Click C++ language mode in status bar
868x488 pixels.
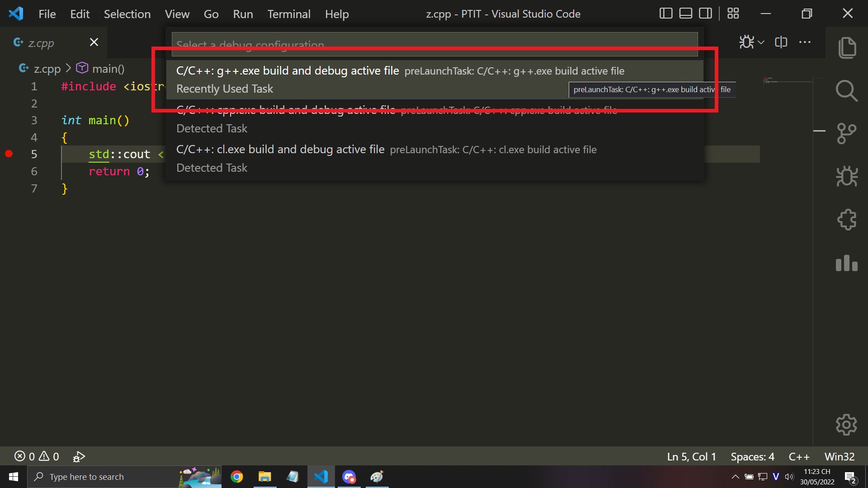799,457
